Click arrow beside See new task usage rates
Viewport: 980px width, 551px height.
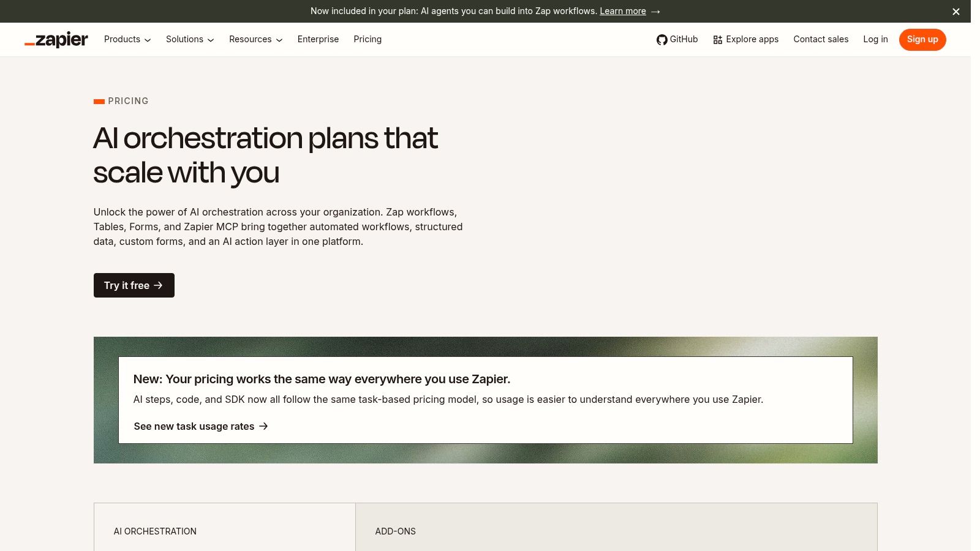(x=263, y=426)
